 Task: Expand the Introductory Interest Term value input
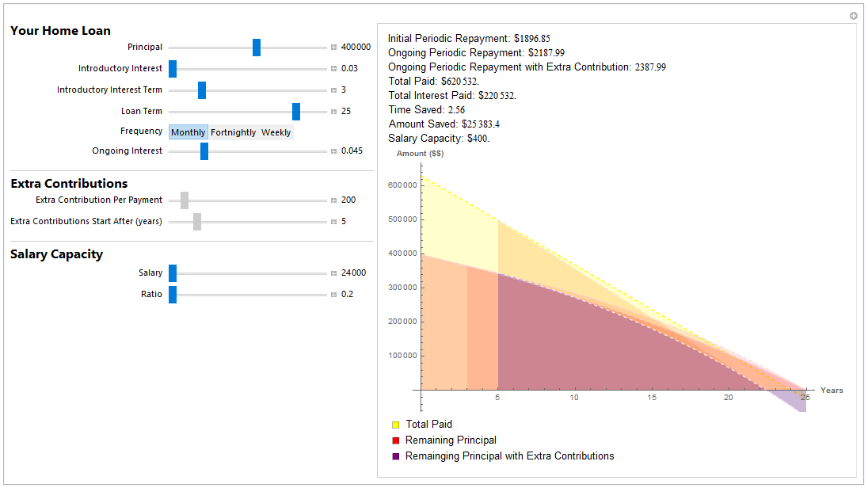(x=333, y=90)
